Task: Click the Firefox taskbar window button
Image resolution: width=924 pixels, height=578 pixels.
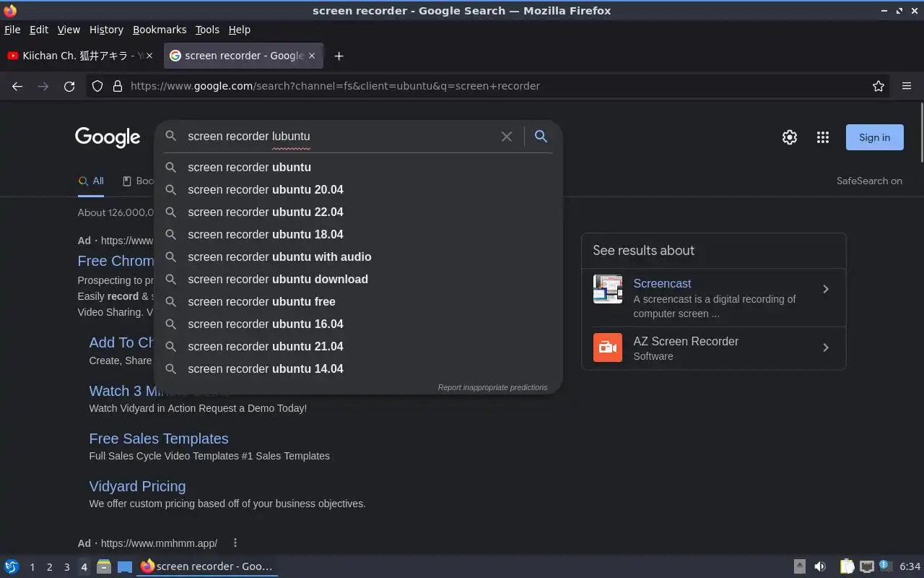Action: point(207,566)
